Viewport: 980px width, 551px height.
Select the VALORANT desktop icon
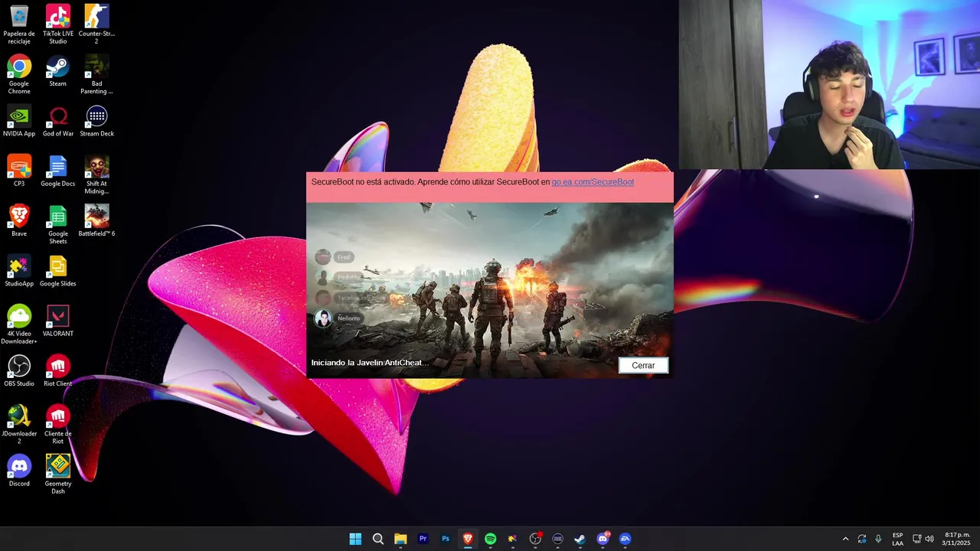pyautogui.click(x=58, y=321)
